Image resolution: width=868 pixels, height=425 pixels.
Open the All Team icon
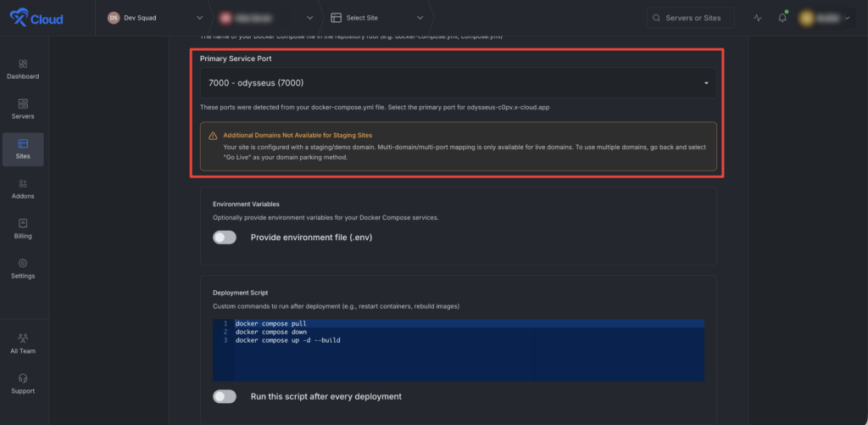click(23, 338)
